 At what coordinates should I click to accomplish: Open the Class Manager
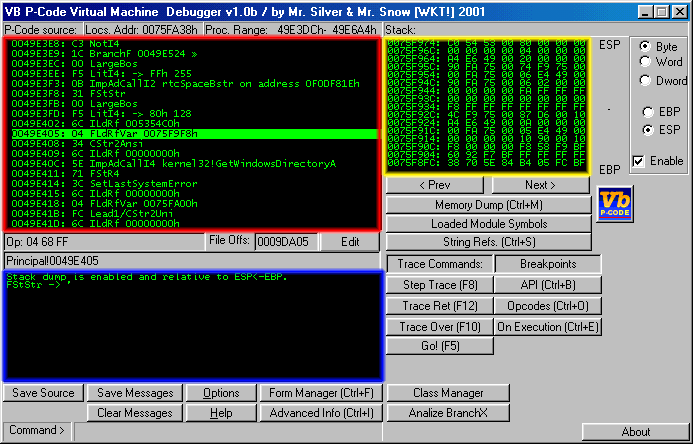pos(448,393)
